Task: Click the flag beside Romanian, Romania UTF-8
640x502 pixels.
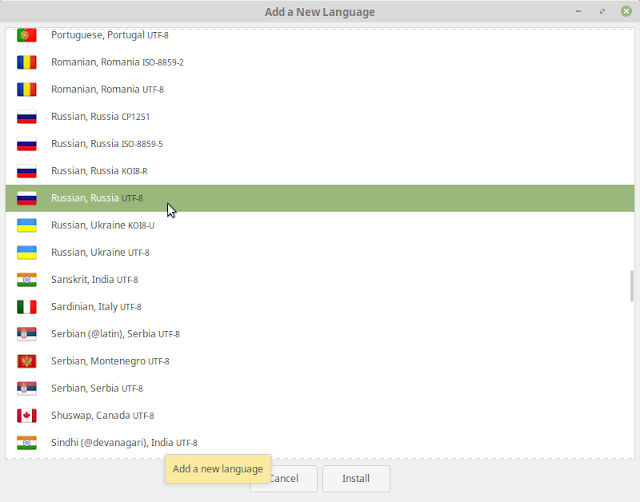Action: [x=27, y=89]
